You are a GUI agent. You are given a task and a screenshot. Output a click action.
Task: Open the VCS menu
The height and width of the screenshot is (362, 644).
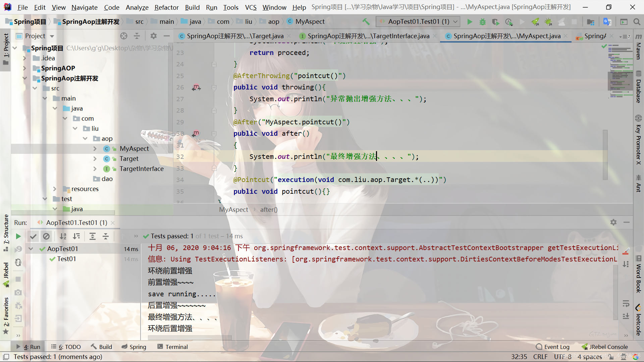point(251,7)
